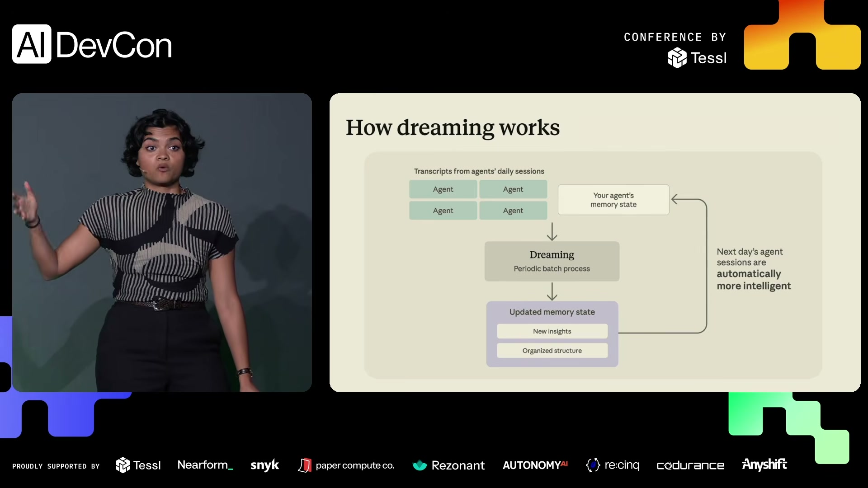Click the 're:cinq' wordmark
Image resolution: width=868 pixels, height=488 pixels.
622,465
